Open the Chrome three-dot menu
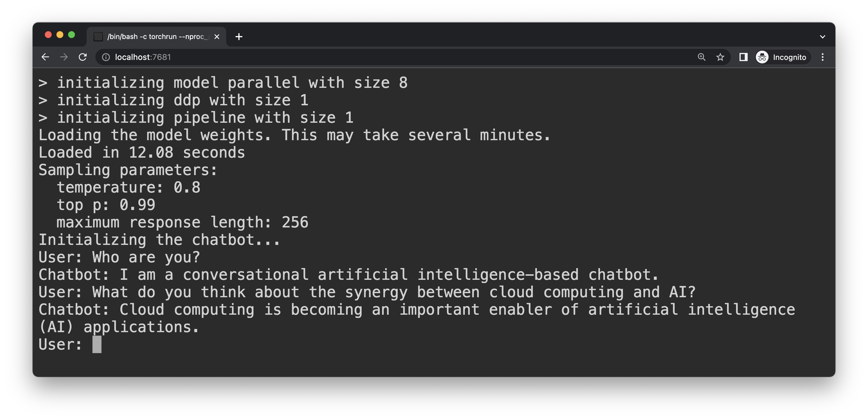Screen dimensions: 868x420 point(822,57)
